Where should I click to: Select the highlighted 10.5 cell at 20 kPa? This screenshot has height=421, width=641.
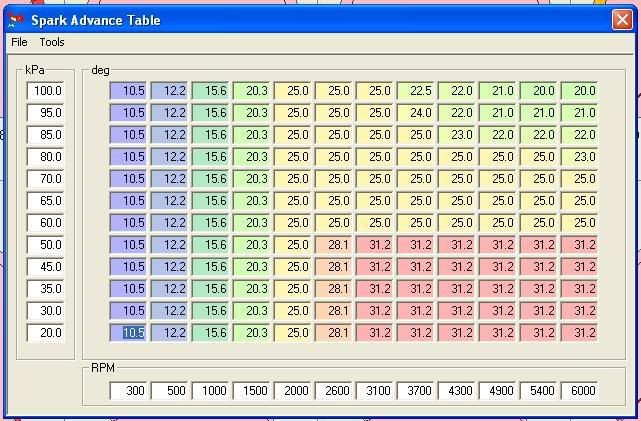pyautogui.click(x=130, y=333)
